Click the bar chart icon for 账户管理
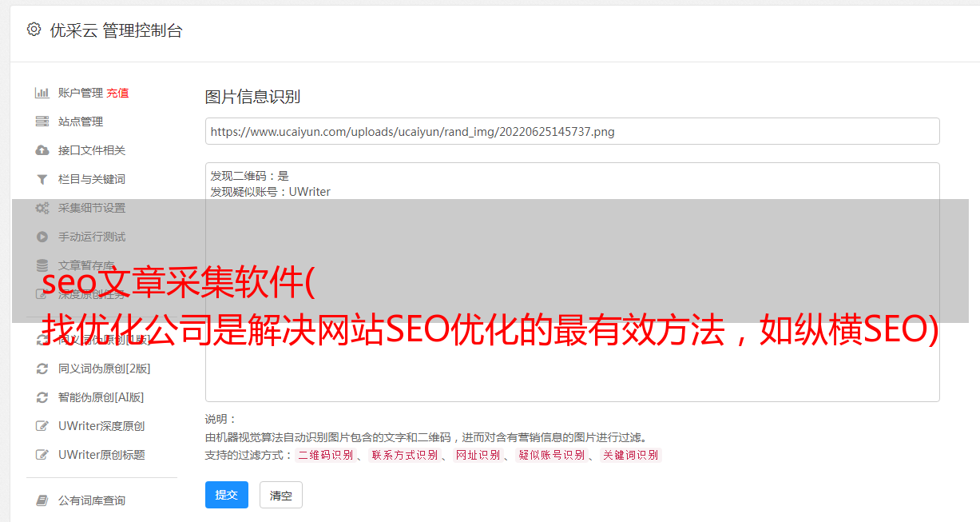980x522 pixels. 42,93
